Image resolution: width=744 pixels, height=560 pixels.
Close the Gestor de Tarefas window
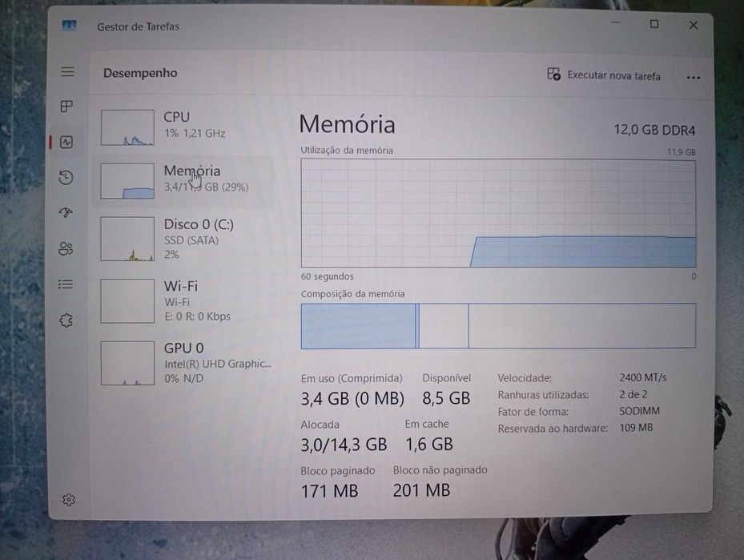pyautogui.click(x=694, y=25)
